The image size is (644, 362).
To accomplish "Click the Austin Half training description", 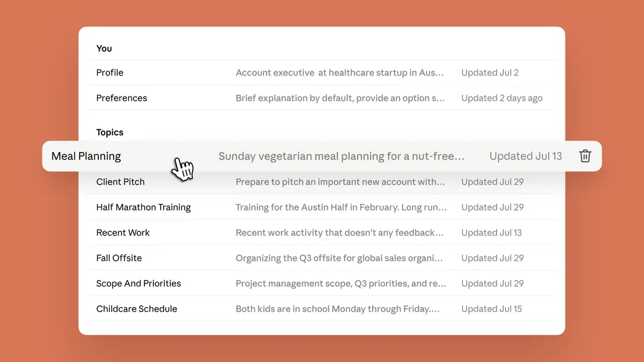I will (341, 207).
